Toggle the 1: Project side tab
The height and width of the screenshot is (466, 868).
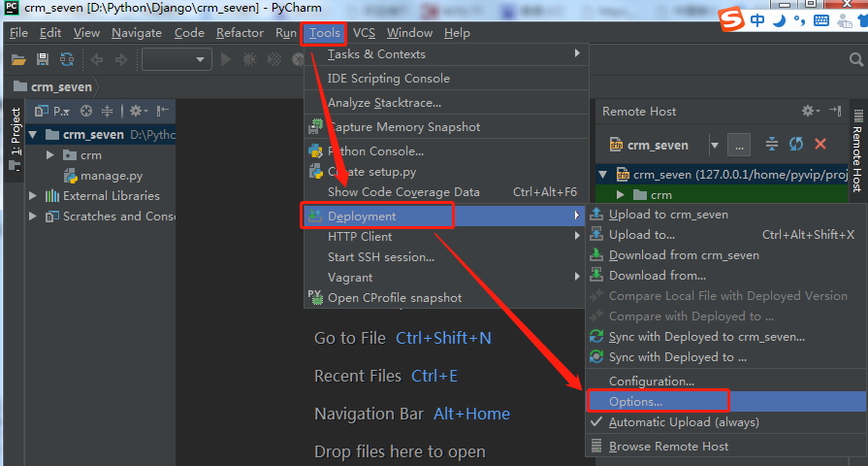(x=15, y=139)
